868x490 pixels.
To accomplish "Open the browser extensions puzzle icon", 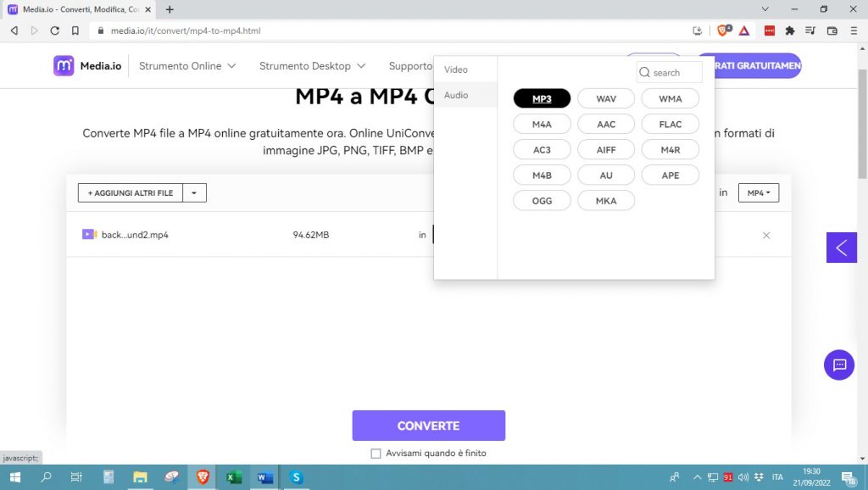I will pos(789,30).
